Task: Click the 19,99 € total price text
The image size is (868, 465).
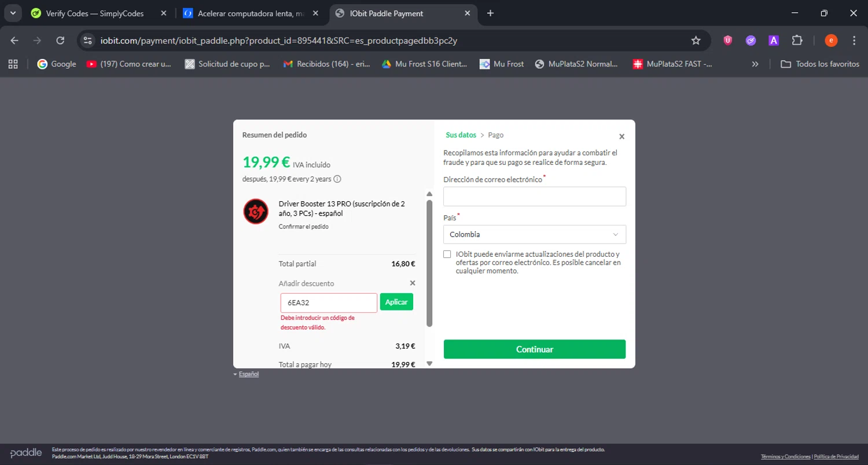Action: (x=266, y=163)
